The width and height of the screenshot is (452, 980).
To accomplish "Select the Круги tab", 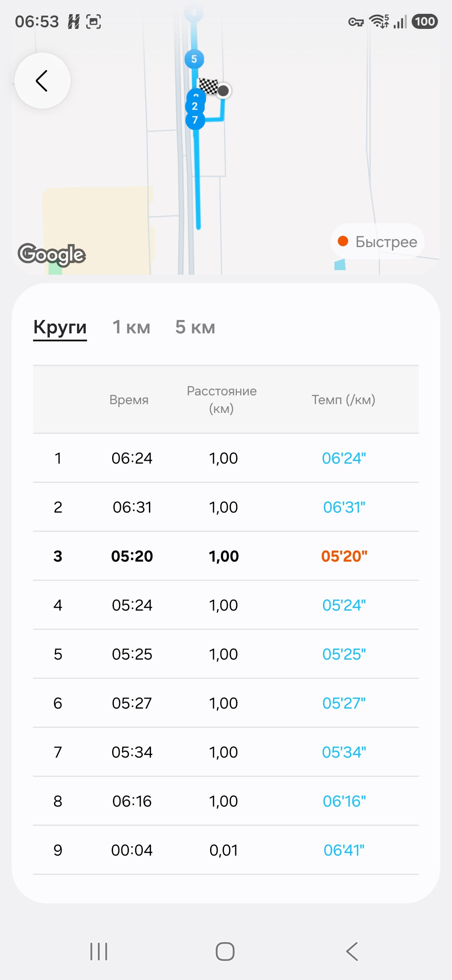I will (60, 328).
